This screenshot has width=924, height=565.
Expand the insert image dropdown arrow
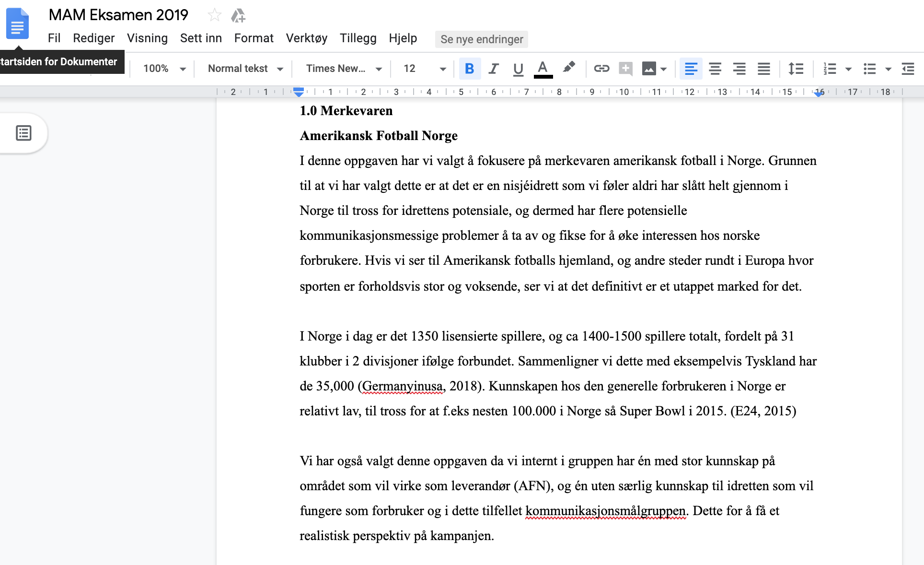pos(664,69)
